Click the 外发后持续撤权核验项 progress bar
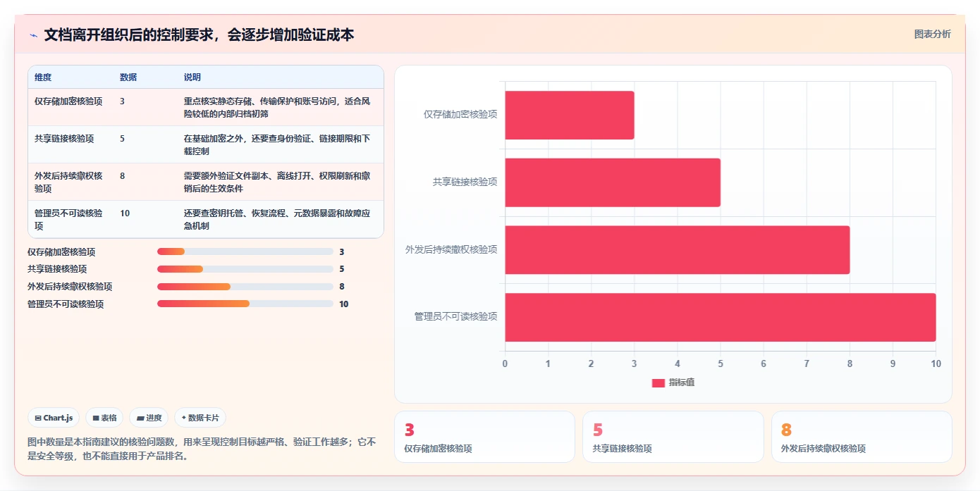The width and height of the screenshot is (980, 491). [245, 287]
